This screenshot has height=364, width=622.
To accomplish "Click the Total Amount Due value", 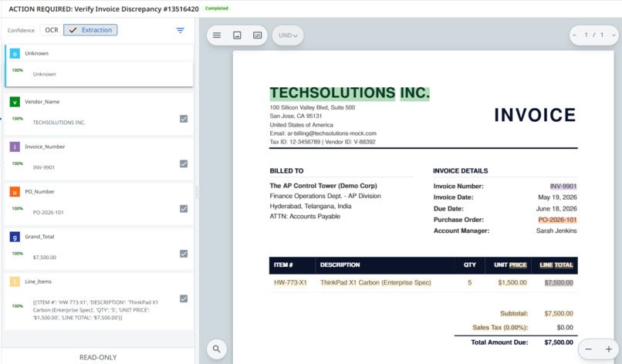I will (559, 342).
